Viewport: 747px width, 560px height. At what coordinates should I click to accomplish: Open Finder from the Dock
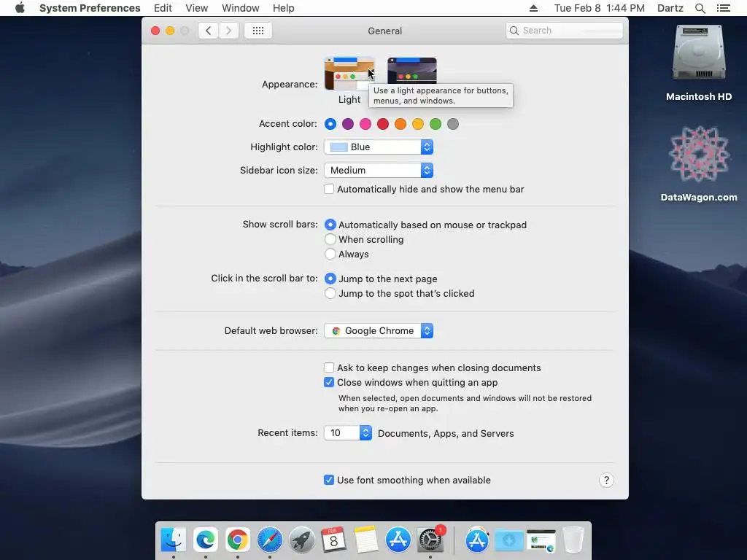(174, 540)
